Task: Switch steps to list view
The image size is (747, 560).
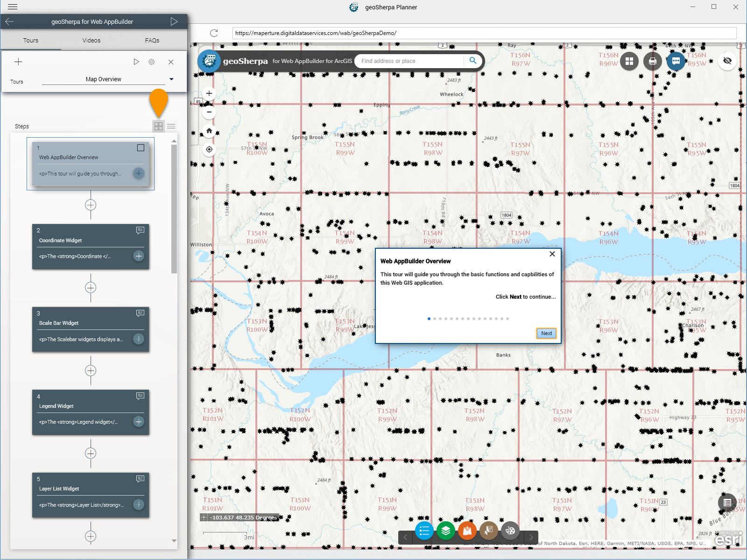Action: click(171, 126)
